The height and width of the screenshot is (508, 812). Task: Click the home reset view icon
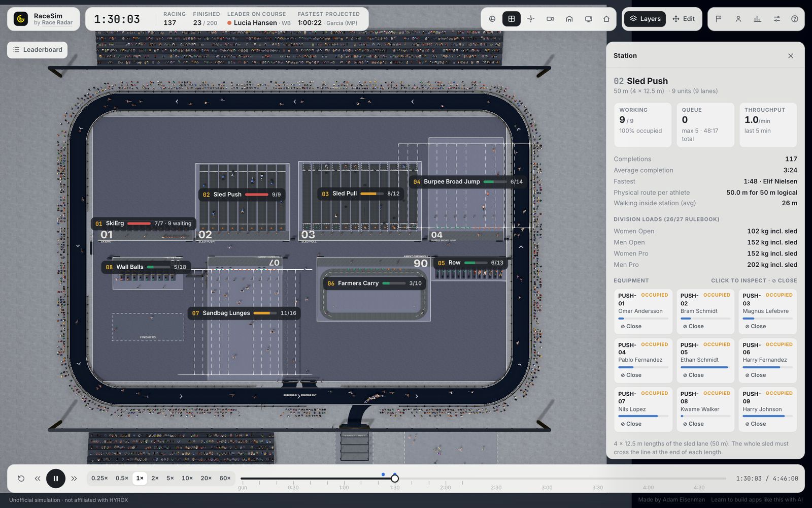click(606, 19)
